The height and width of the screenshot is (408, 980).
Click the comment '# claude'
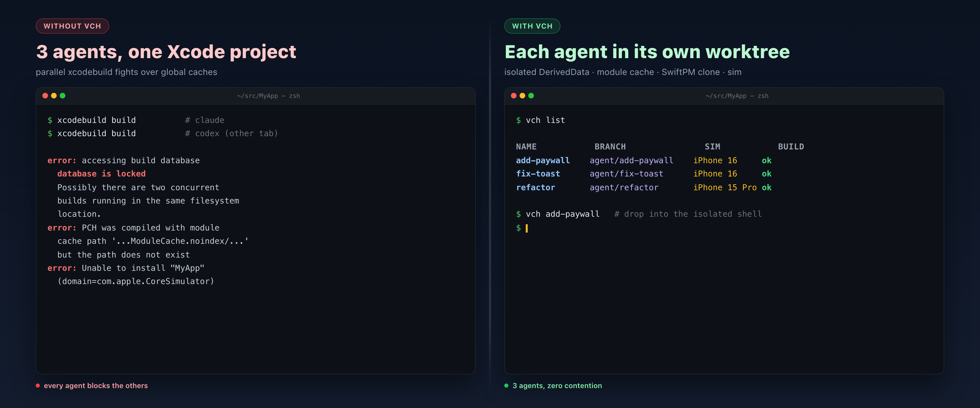tap(205, 120)
